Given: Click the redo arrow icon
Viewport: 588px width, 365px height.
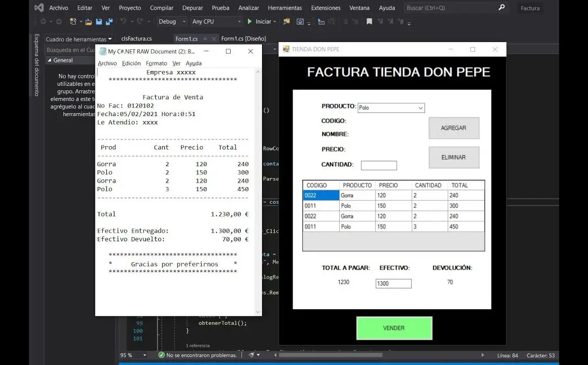Looking at the screenshot, I should click(140, 22).
